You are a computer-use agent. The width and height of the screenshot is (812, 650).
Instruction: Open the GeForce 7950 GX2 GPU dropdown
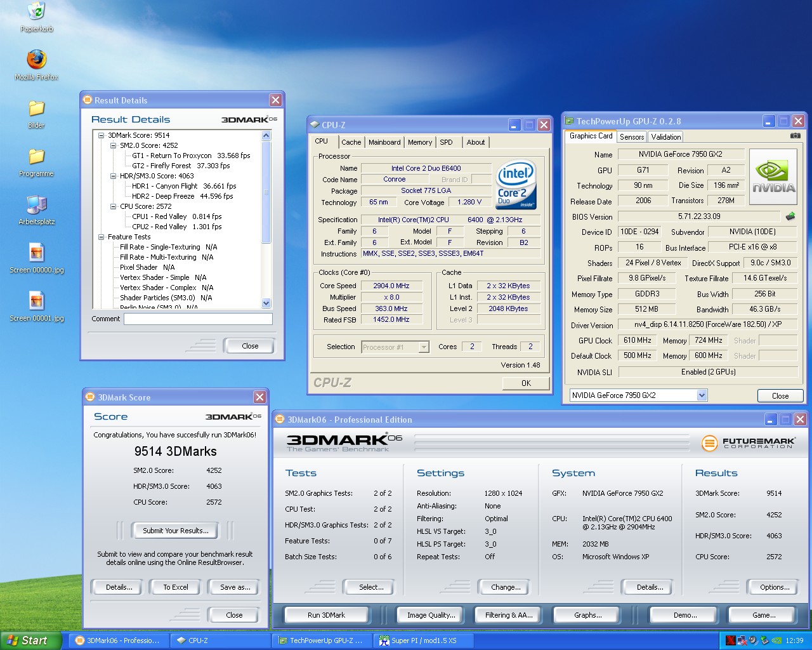click(x=702, y=395)
